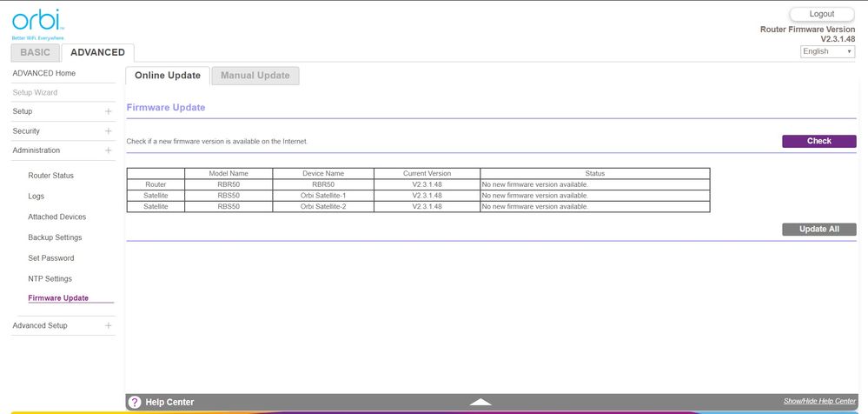Click the Administration menu label

pos(36,150)
